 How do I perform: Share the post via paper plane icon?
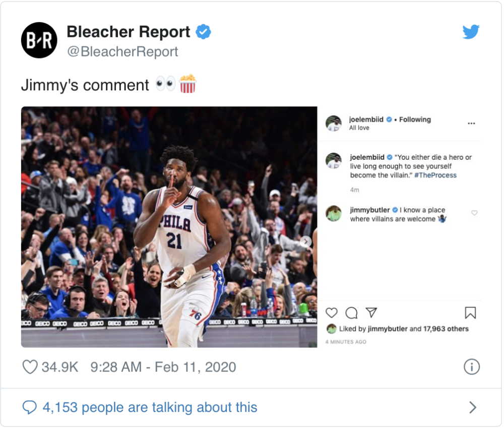pyautogui.click(x=371, y=312)
